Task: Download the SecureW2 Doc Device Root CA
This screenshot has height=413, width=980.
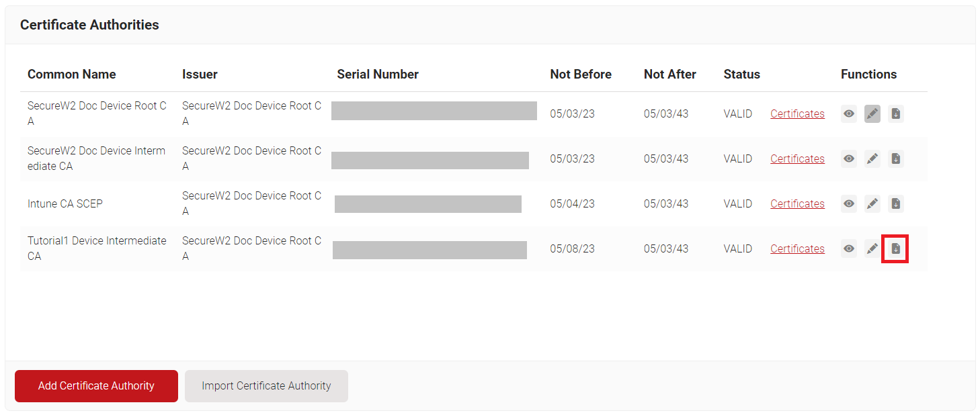Action: [x=895, y=114]
